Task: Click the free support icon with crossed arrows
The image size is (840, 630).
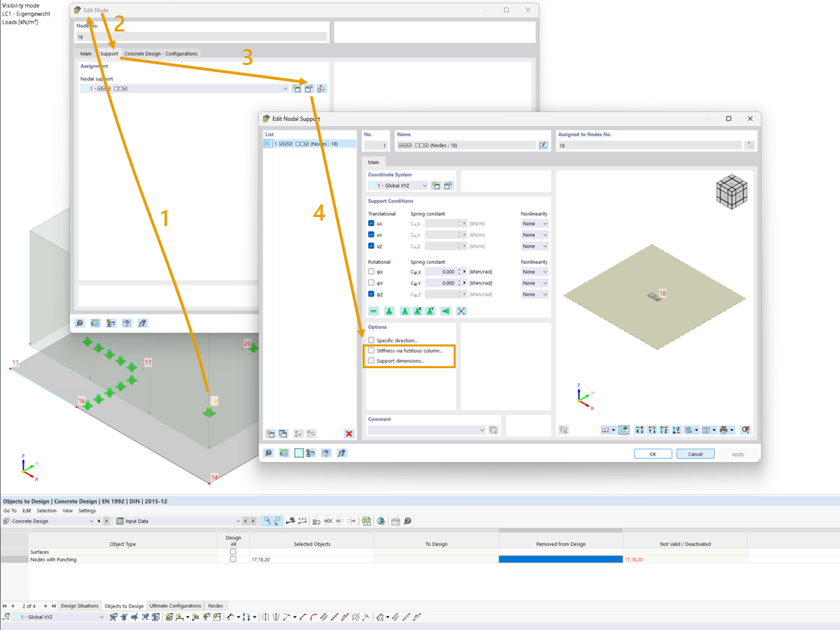Action: pos(461,311)
